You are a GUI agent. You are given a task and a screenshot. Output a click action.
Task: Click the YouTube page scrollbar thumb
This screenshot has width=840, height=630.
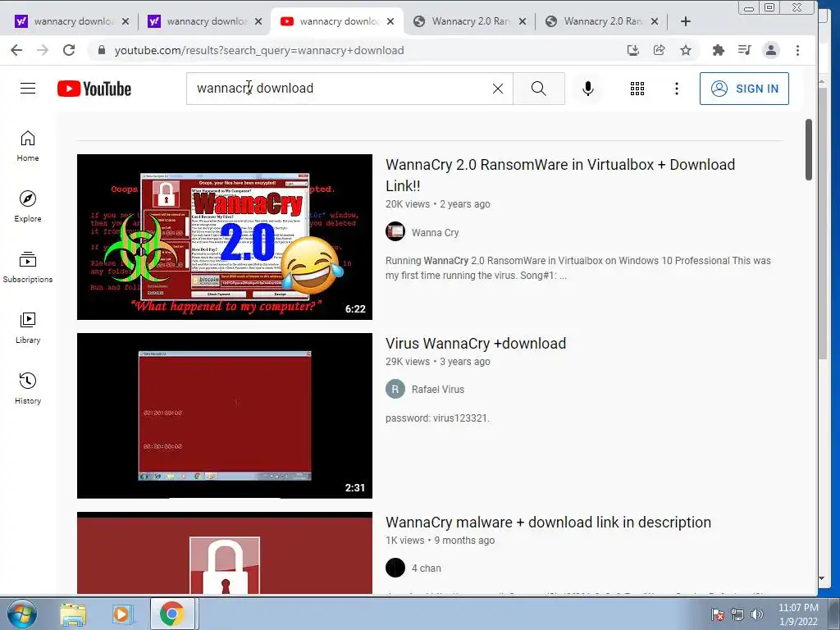coord(808,150)
